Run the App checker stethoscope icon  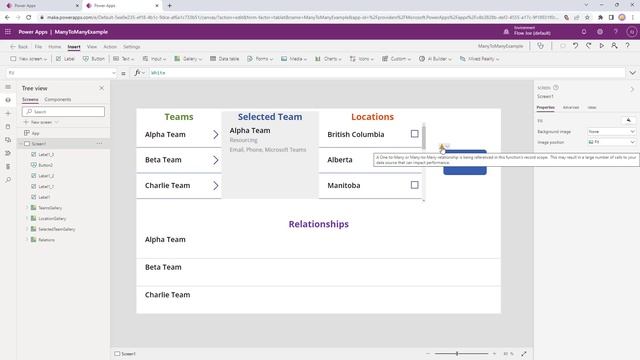coord(540,46)
